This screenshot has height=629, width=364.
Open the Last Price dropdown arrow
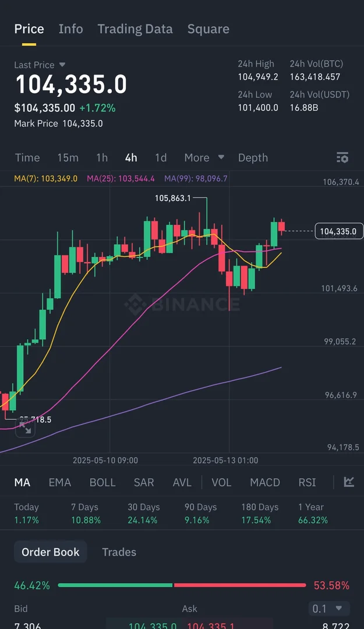pyautogui.click(x=62, y=65)
